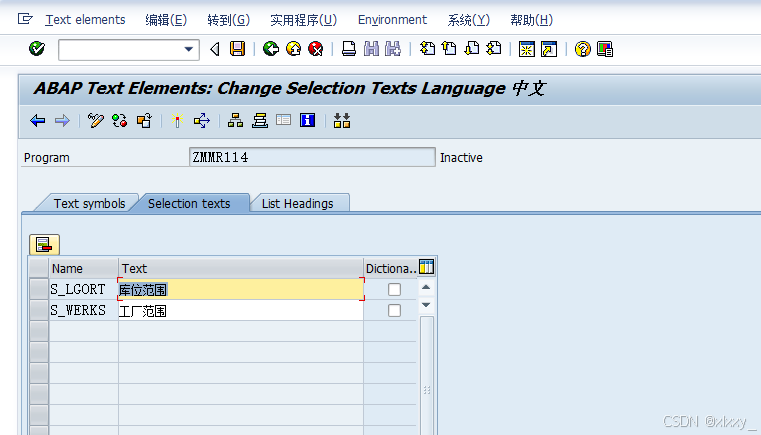
Task: Click the yellow Exit up-arrow icon
Action: point(294,49)
